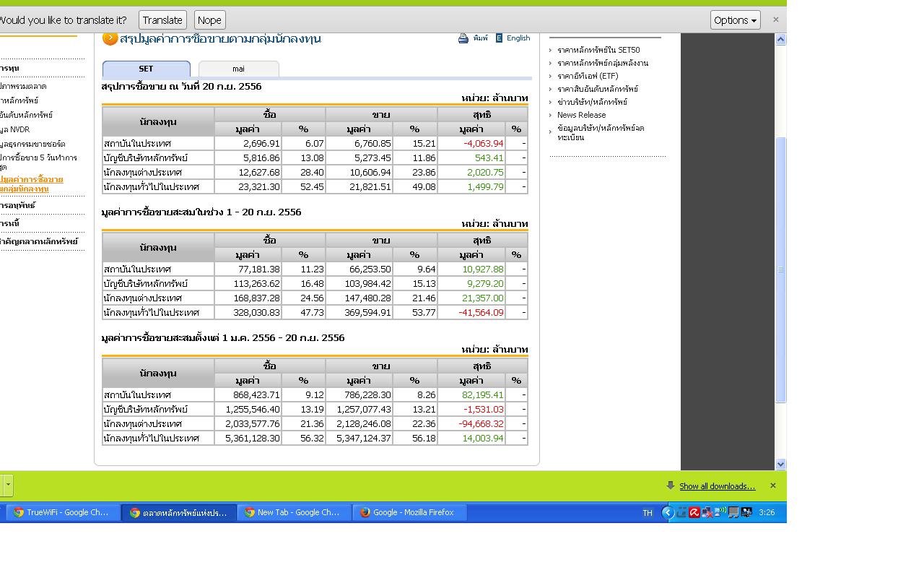Click the gray monitor tray icon
The width and height of the screenshot is (924, 578).
click(733, 512)
